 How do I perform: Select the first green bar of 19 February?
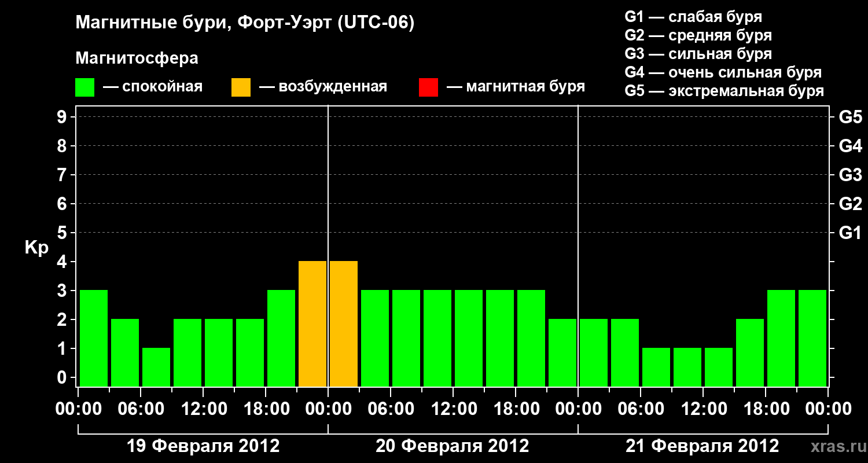click(94, 338)
